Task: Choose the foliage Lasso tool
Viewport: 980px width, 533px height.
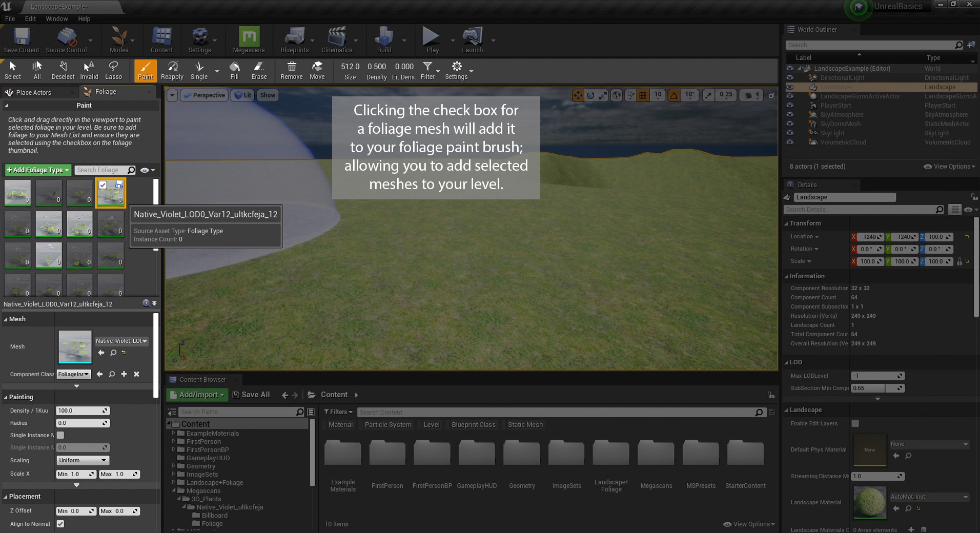Action: pyautogui.click(x=113, y=71)
